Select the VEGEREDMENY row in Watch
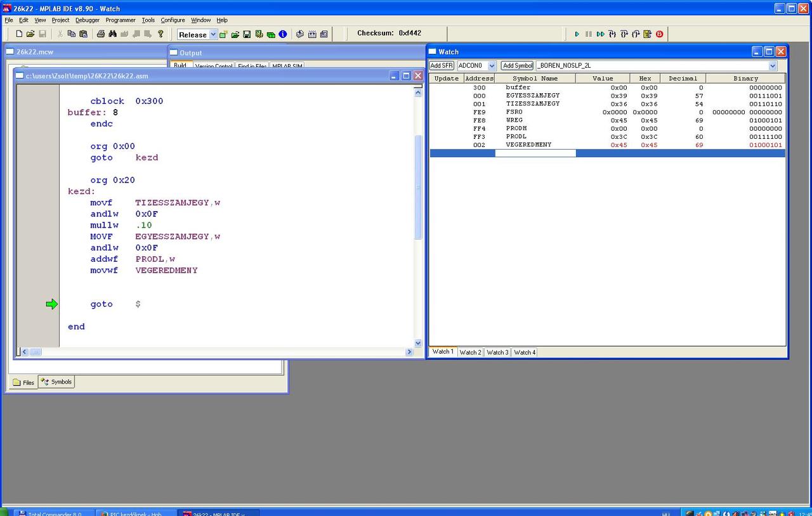 click(607, 145)
